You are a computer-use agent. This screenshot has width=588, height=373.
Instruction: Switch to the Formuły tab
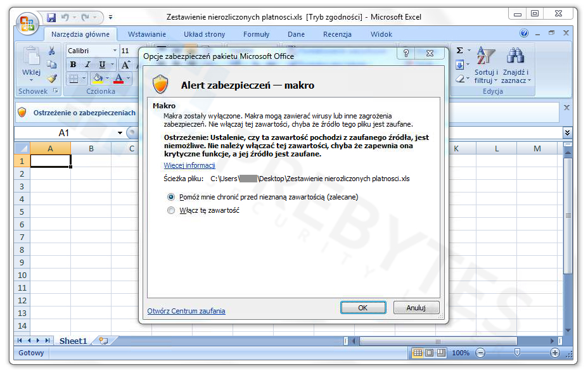[x=256, y=34]
